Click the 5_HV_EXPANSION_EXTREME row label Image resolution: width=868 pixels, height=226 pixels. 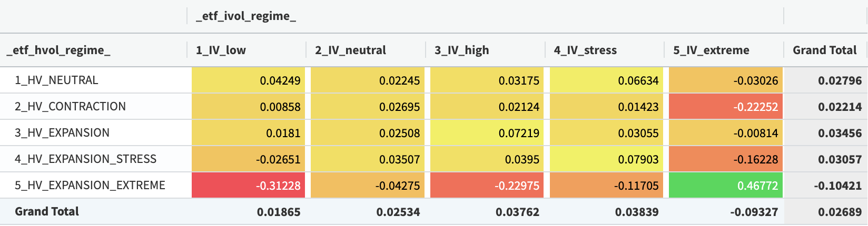90,186
